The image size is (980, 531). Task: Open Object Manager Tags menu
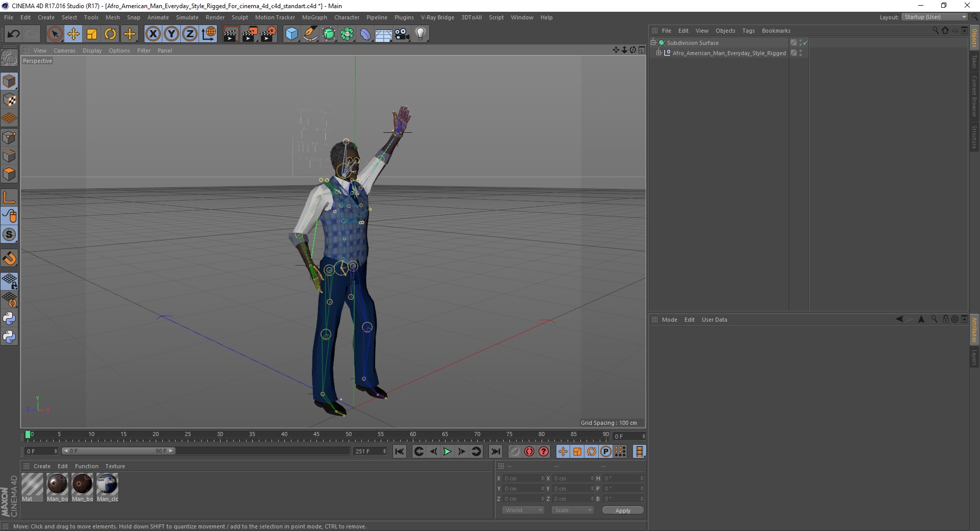point(748,31)
